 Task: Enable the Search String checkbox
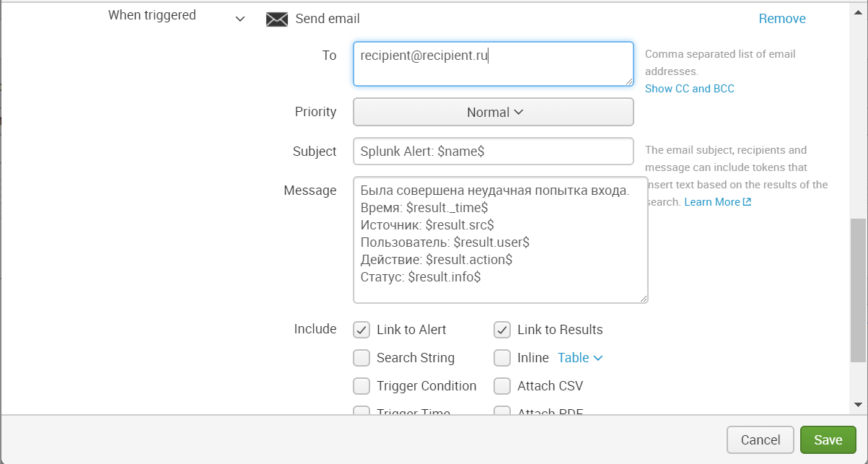[361, 358]
